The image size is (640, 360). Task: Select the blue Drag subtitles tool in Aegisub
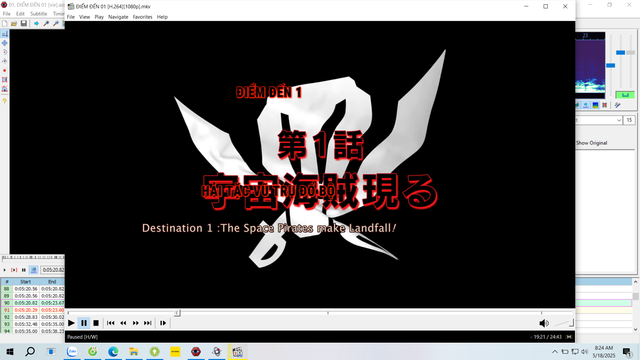pyautogui.click(x=4, y=43)
